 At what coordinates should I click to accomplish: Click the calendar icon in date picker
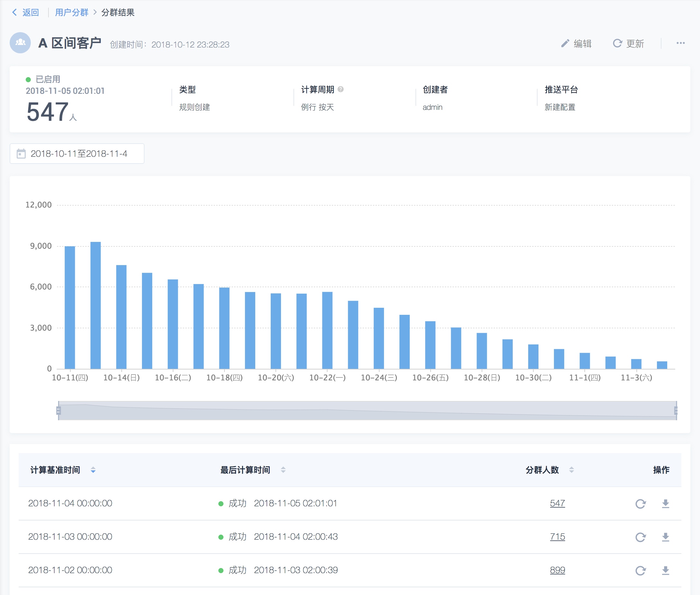point(21,154)
